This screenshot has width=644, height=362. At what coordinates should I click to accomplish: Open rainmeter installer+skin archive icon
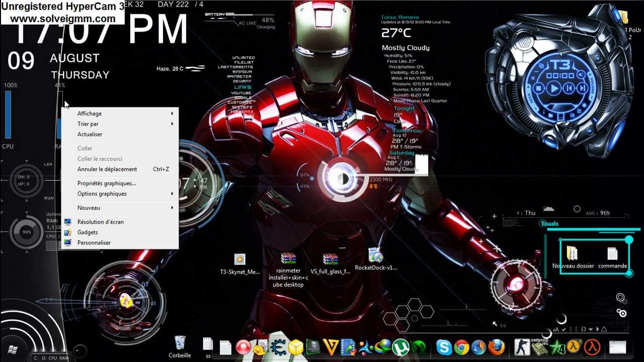point(288,270)
